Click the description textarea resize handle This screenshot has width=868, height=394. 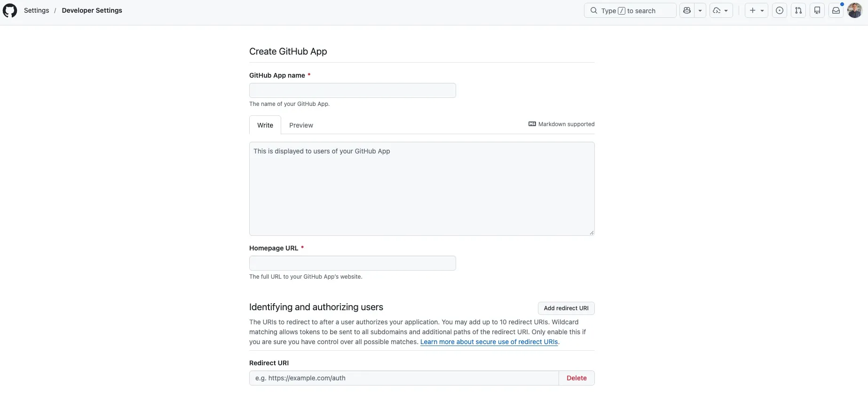[x=592, y=233]
